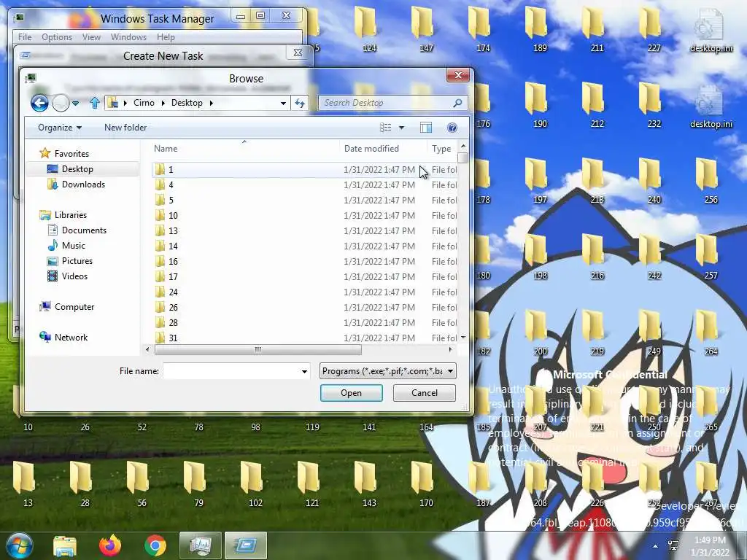Click the taskbar clock showing 1:49 PM
This screenshot has width=747, height=560.
click(x=710, y=546)
